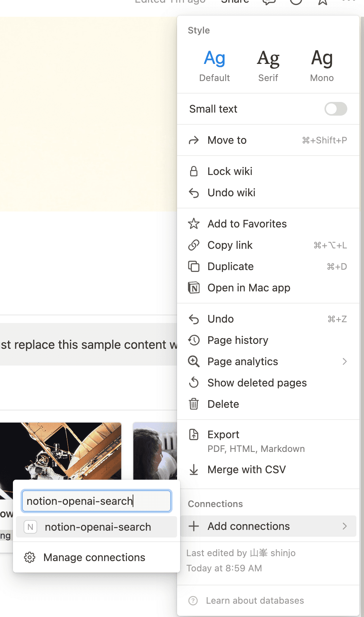Open Learn about databases link

(255, 600)
